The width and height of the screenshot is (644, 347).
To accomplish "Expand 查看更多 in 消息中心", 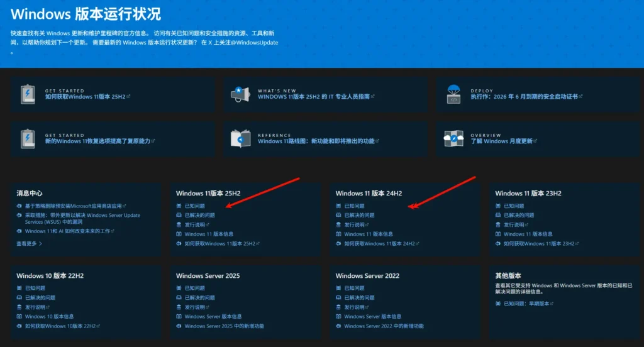I will click(29, 243).
